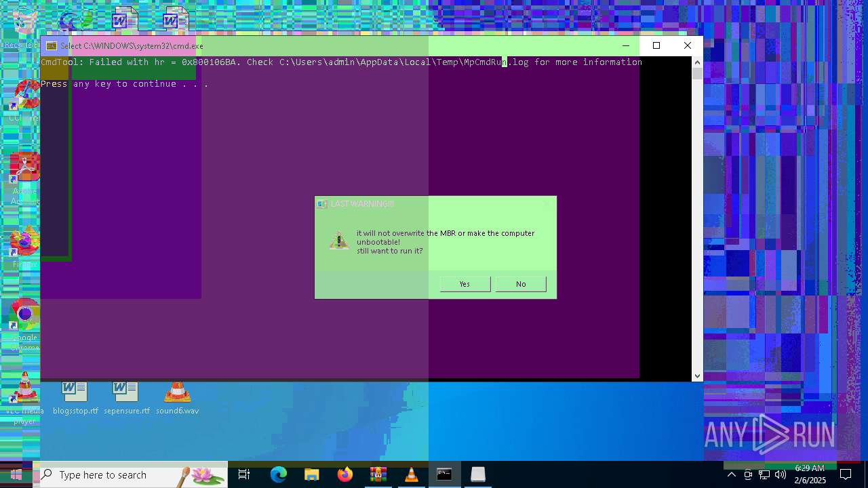
Task: Launch Firefox from taskbar
Action: click(x=345, y=474)
